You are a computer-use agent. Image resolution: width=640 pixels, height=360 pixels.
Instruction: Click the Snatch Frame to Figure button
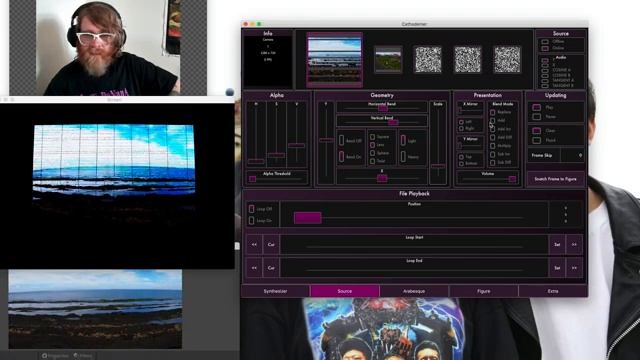pos(556,179)
